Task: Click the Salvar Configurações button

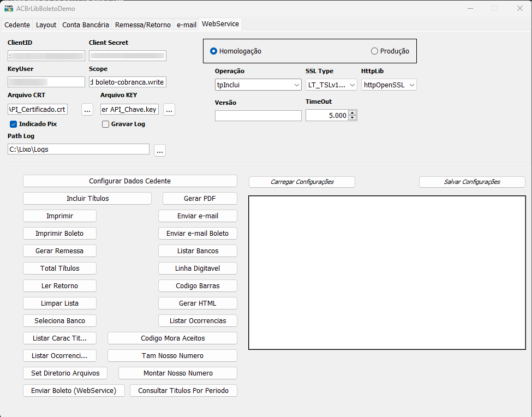Action: [472, 182]
